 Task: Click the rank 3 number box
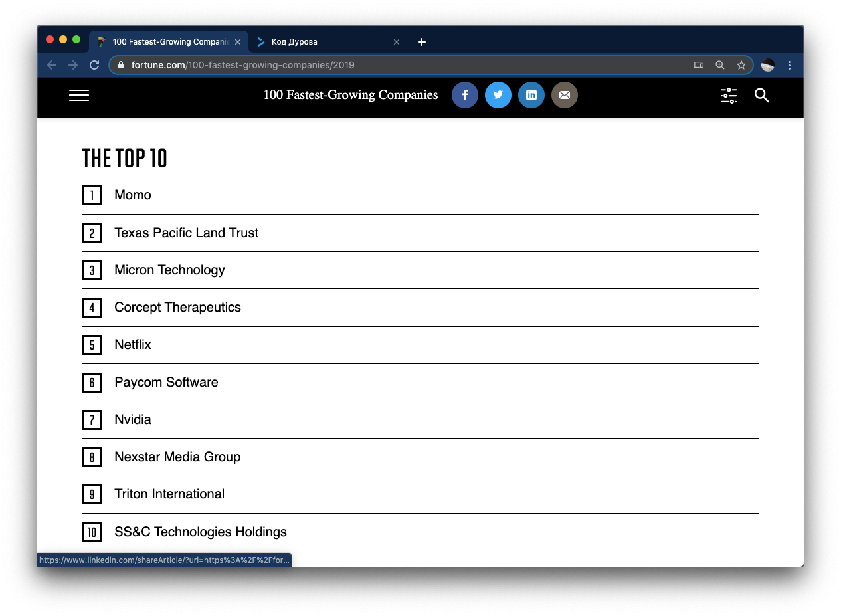(x=92, y=270)
